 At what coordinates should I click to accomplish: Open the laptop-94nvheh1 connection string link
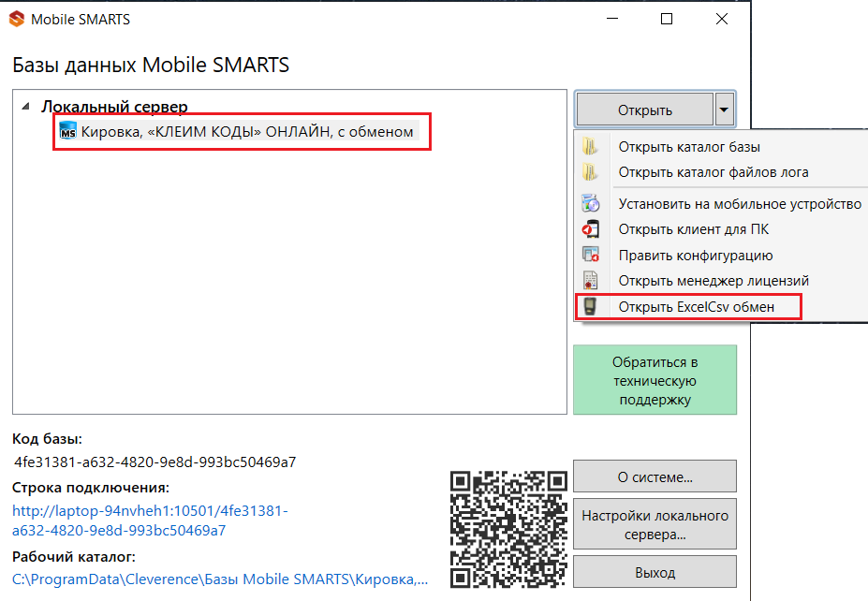coord(150,520)
